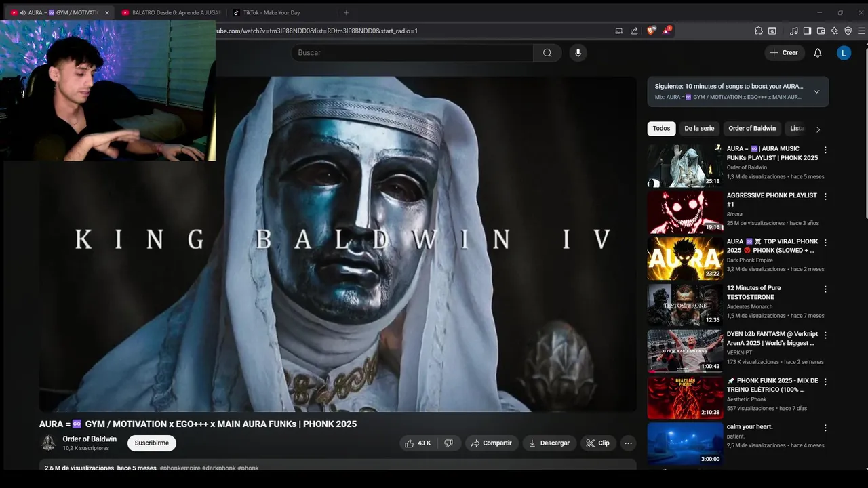Click the Compartir button
The height and width of the screenshot is (488, 868).
pos(492,443)
